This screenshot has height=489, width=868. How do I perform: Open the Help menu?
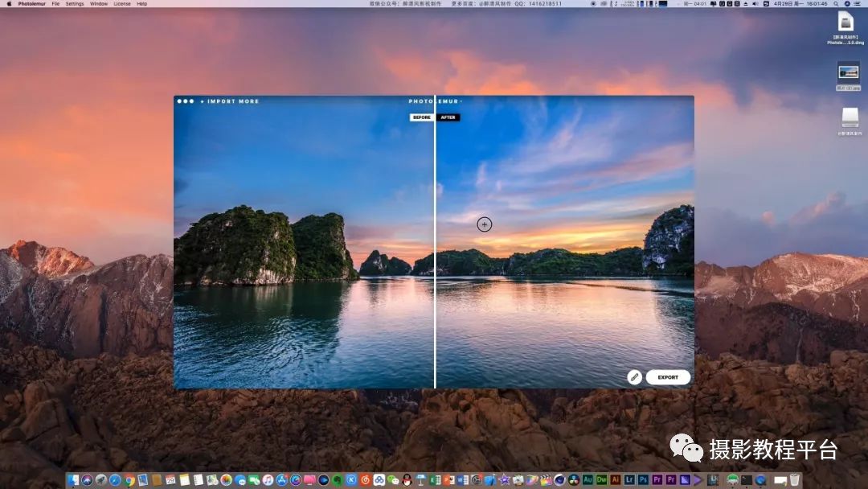141,4
